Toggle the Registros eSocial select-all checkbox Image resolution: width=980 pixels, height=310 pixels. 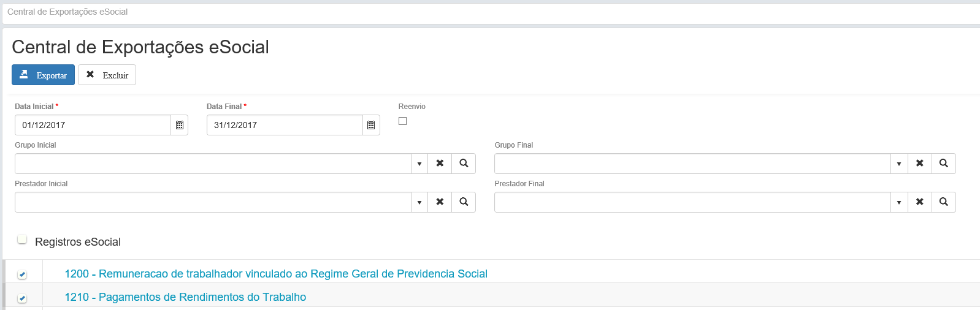pyautogui.click(x=22, y=239)
